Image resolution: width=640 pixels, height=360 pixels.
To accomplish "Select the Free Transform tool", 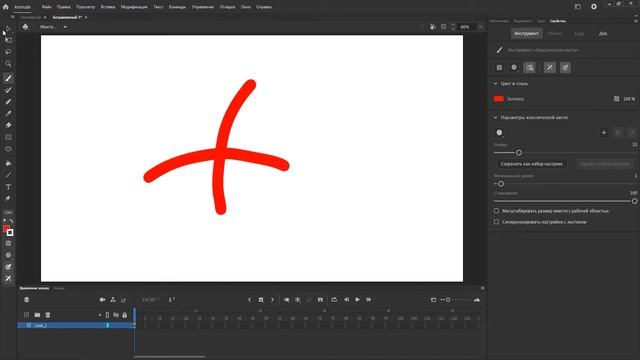I will pyautogui.click(x=8, y=40).
